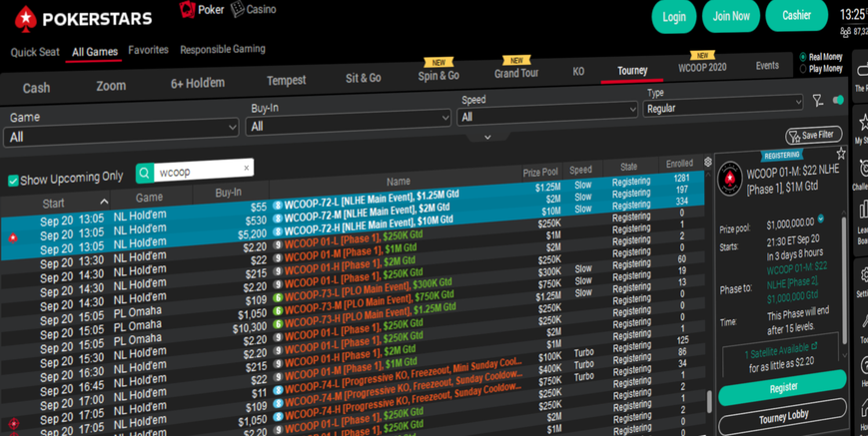Open Leader Boards sidebar chart icon
868x436 pixels.
(862, 212)
